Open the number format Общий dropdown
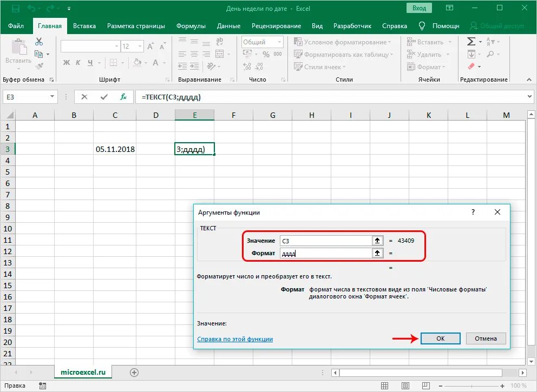This screenshot has height=392, width=537. [279, 42]
